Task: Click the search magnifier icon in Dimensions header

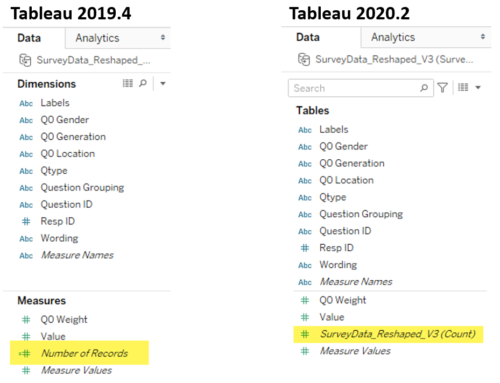Action: [143, 83]
